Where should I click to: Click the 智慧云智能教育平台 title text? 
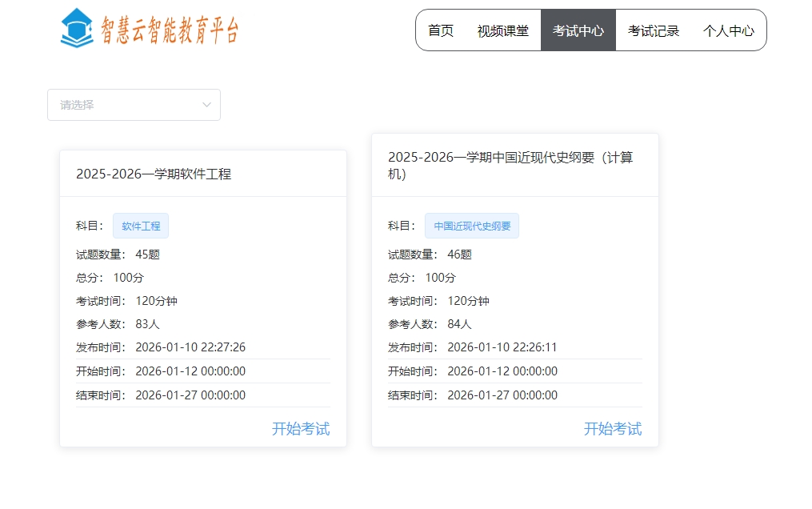tap(170, 30)
